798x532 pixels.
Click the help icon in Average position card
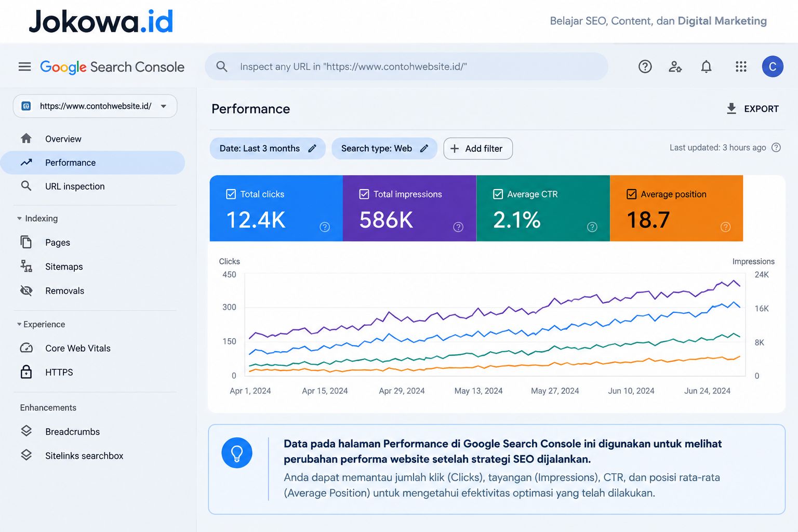click(726, 227)
